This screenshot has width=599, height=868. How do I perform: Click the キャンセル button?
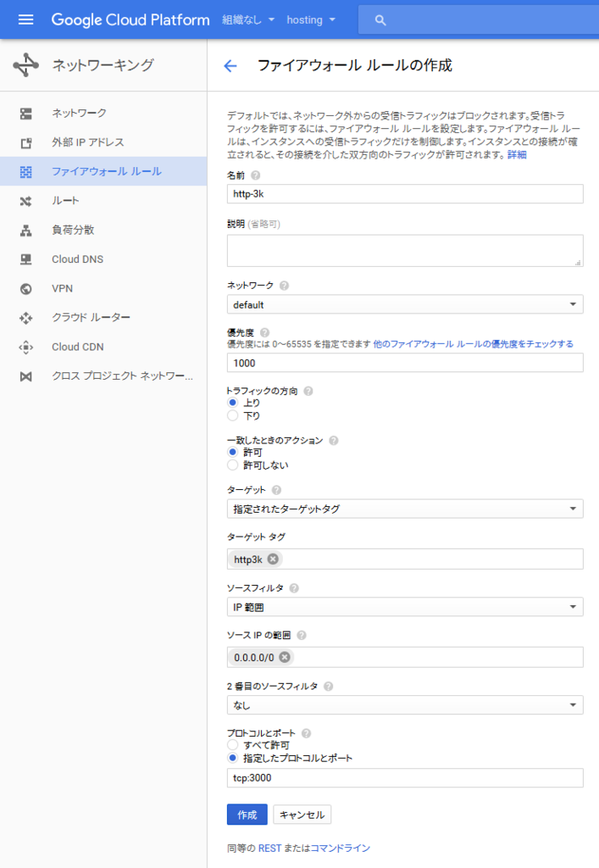(x=302, y=815)
